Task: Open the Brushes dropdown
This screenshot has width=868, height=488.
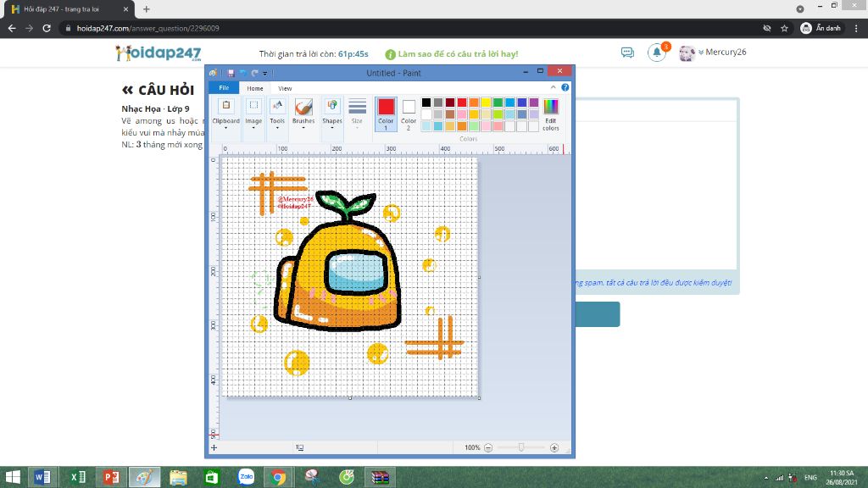Action: coord(303,115)
